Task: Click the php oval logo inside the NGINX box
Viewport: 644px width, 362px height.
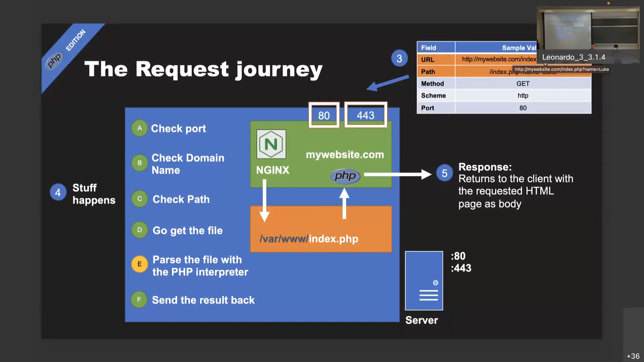Action: [345, 176]
